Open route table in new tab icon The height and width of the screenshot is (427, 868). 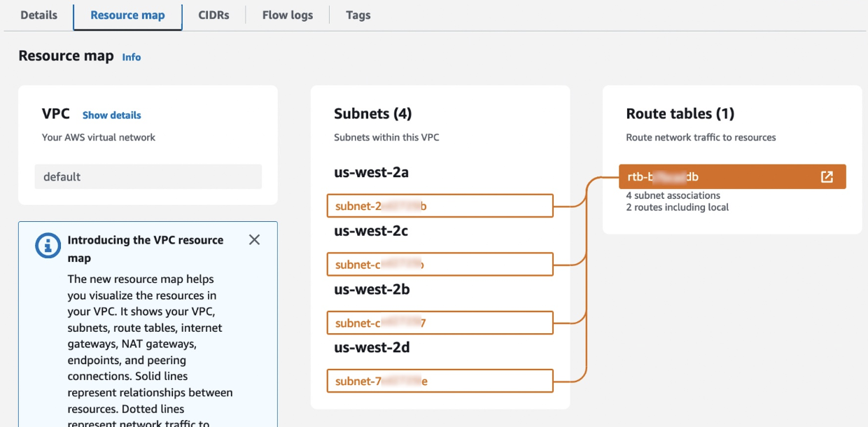tap(827, 177)
